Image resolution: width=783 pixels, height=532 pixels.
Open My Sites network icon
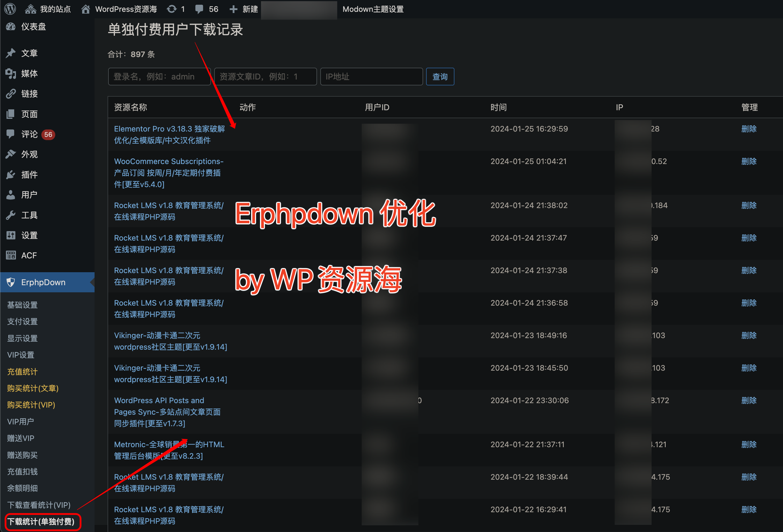pyautogui.click(x=30, y=9)
